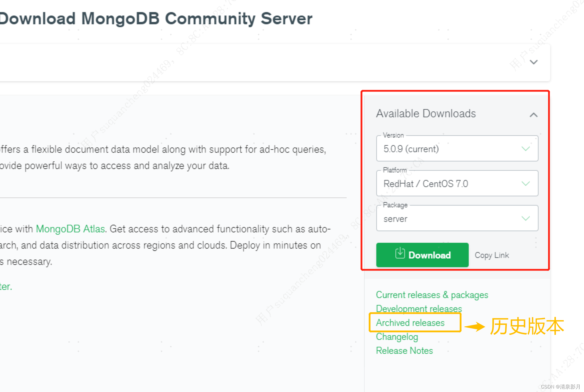Screen dimensions: 584x392
Task: Open the Platform dropdown showing RedHat / CentOS 7.0
Action: 525,183
